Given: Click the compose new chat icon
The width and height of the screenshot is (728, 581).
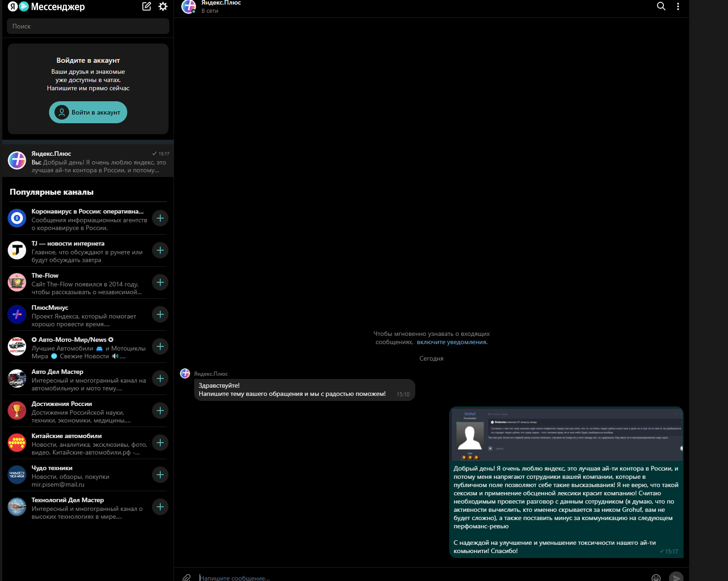Looking at the screenshot, I should coord(147,6).
